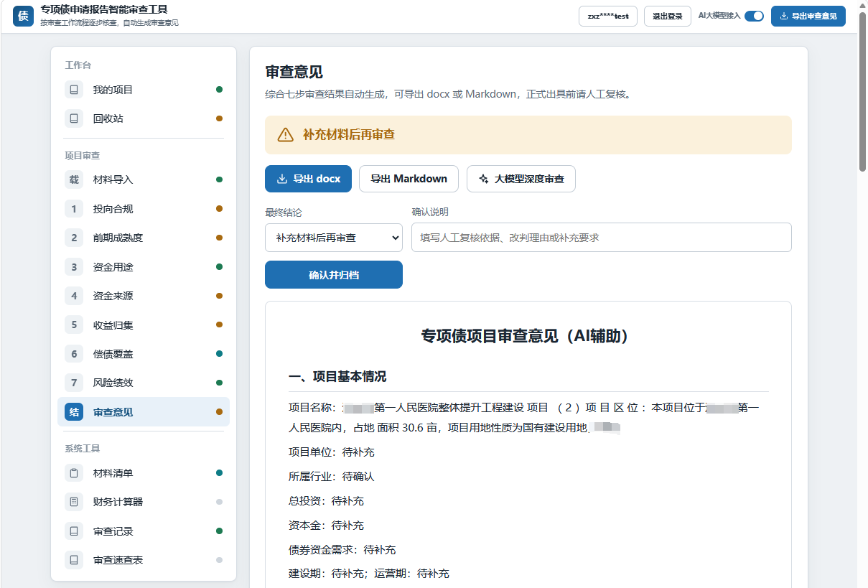Click the 确认并归档 button
Image resolution: width=868 pixels, height=588 pixels.
click(334, 275)
